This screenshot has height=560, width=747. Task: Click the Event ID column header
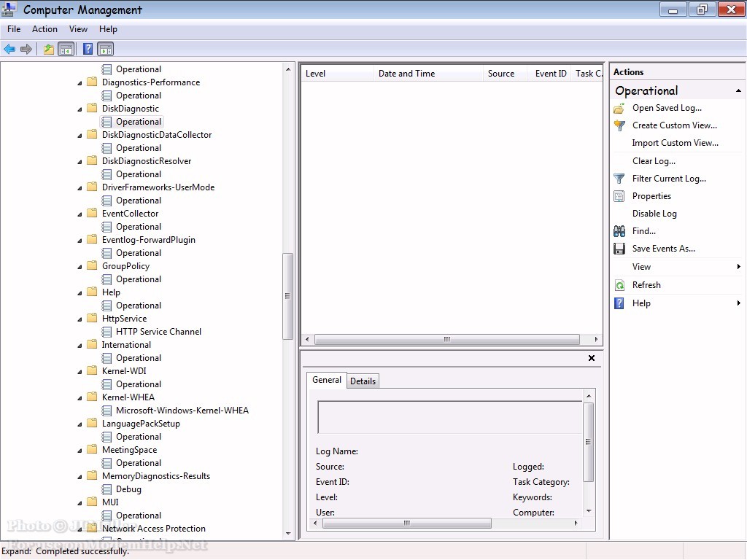tap(550, 74)
